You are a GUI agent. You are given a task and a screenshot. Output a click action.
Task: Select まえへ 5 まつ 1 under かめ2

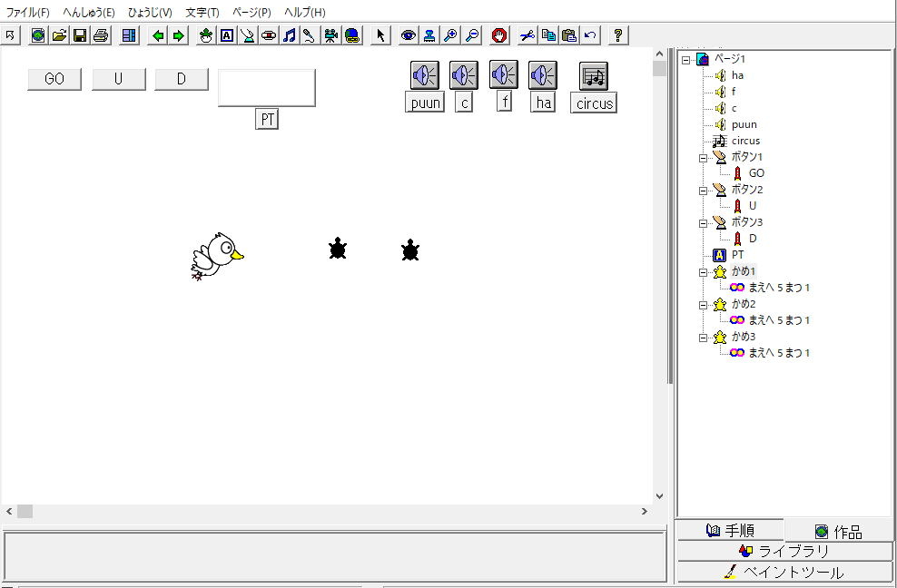pyautogui.click(x=779, y=320)
